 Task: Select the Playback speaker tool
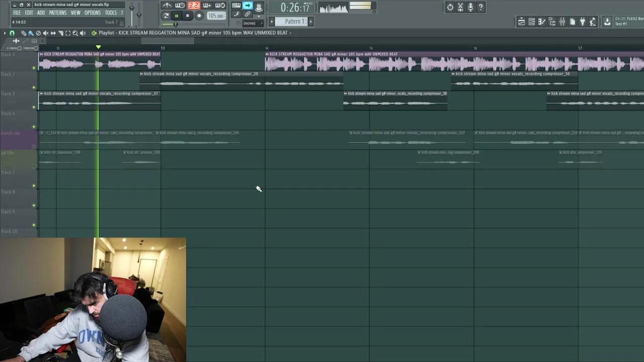83,33
